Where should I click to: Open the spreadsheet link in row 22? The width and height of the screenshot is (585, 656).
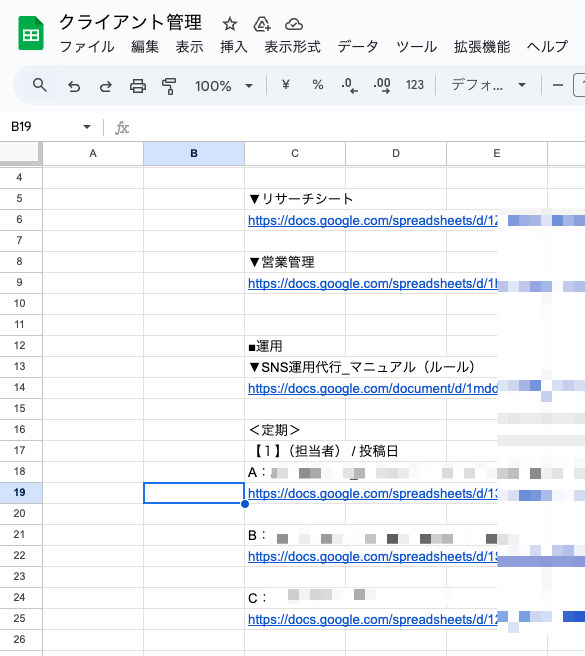pos(373,557)
